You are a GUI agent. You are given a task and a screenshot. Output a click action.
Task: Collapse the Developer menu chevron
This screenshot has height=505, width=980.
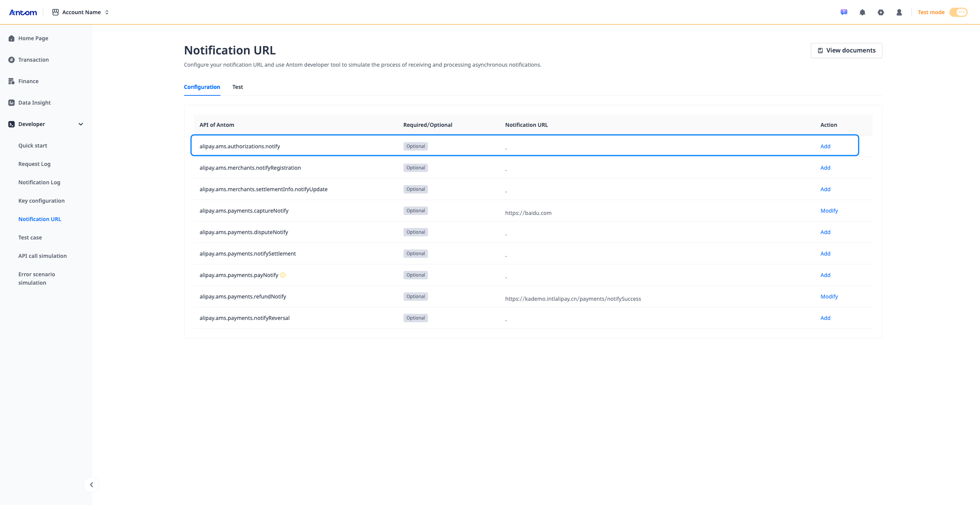[81, 124]
